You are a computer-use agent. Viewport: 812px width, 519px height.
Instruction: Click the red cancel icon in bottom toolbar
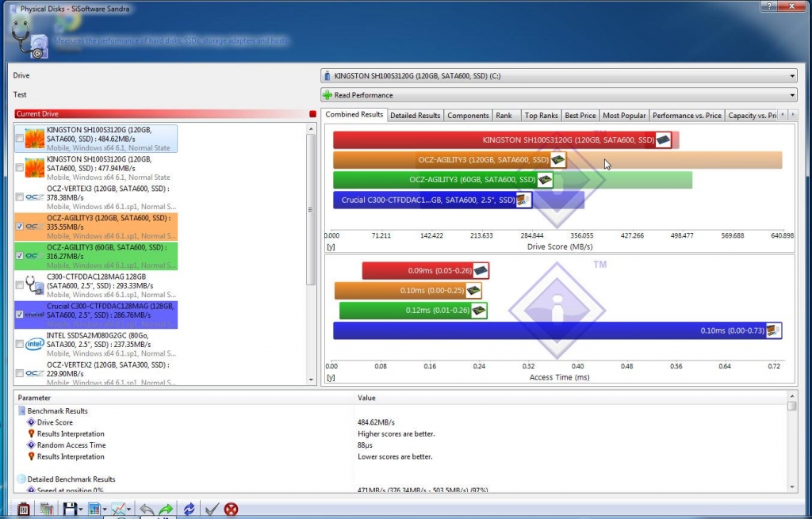[x=231, y=509]
